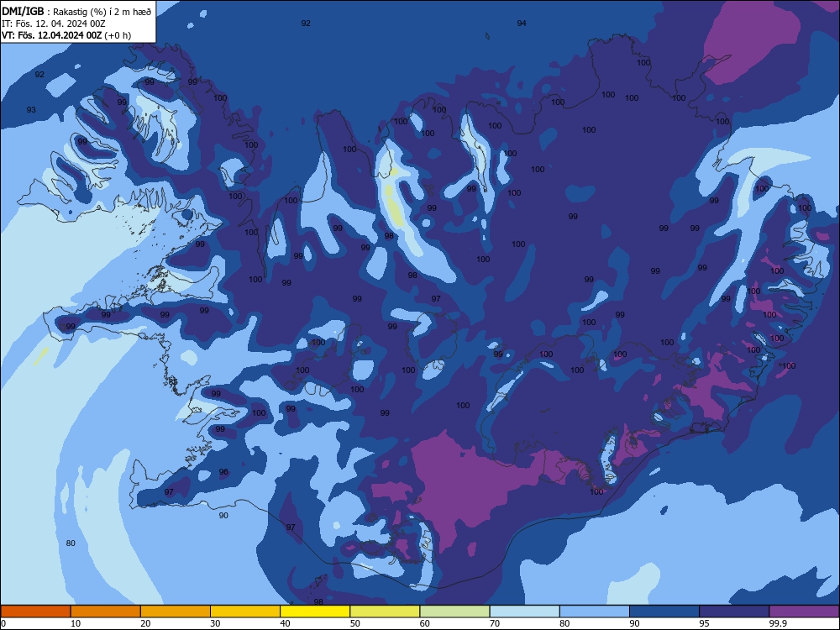Select the 20–30 amber legend swatch
The height and width of the screenshot is (630, 840).
pyautogui.click(x=176, y=612)
